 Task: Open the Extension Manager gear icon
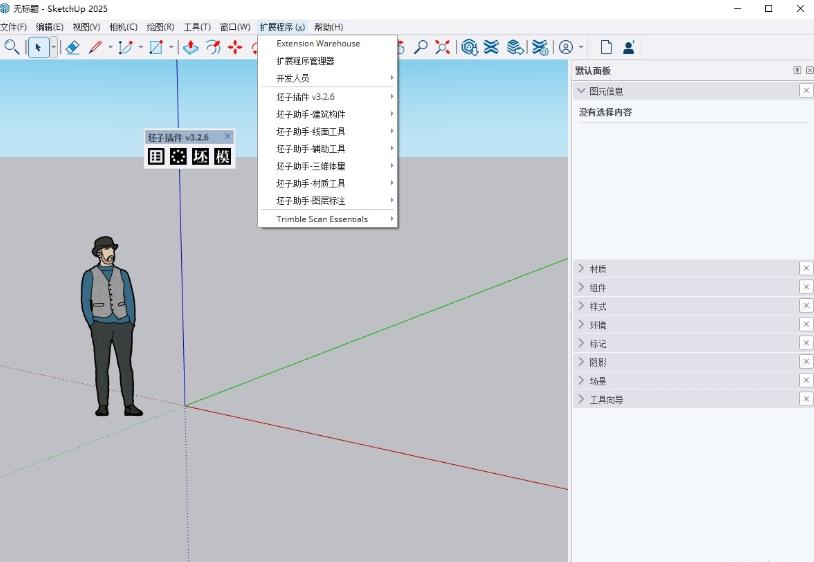(x=540, y=47)
